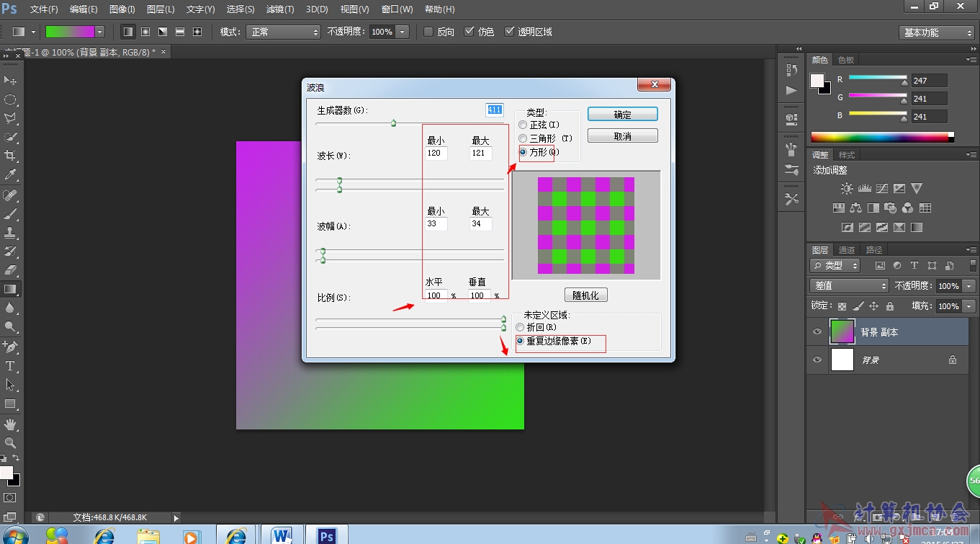Hide the 背景 layer eye icon
Screen dimensions: 980x544
click(x=817, y=360)
